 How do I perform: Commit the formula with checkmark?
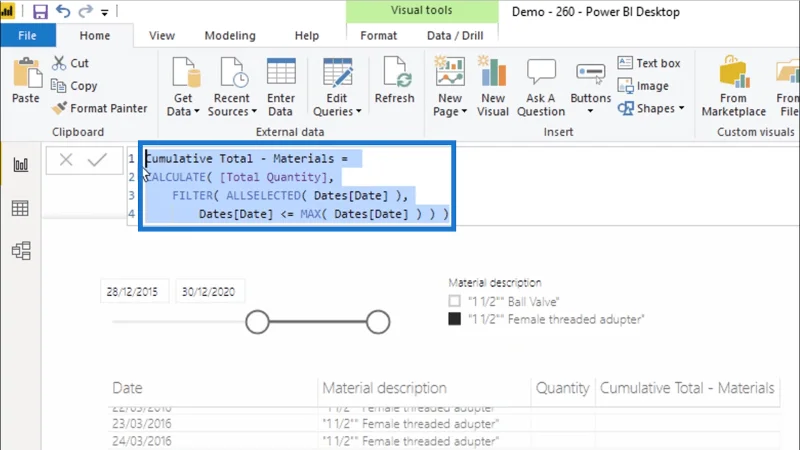pos(97,160)
